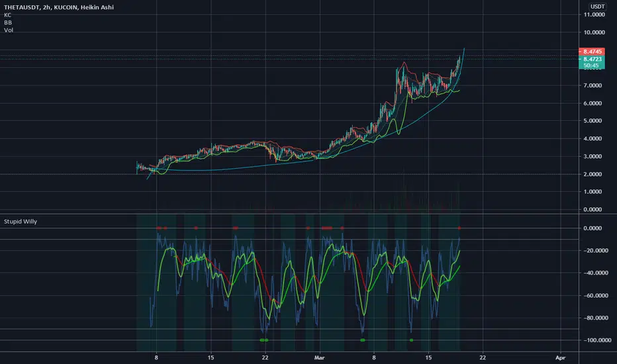Viewport: 617px width, 364px height.
Task: Click the Mar label on time axis
Action: pyautogui.click(x=320, y=357)
